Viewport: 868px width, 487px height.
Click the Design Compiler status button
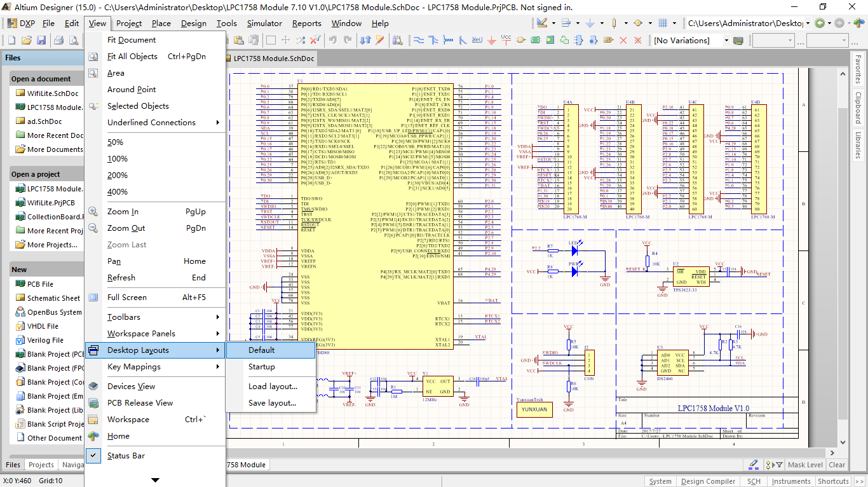[708, 481]
